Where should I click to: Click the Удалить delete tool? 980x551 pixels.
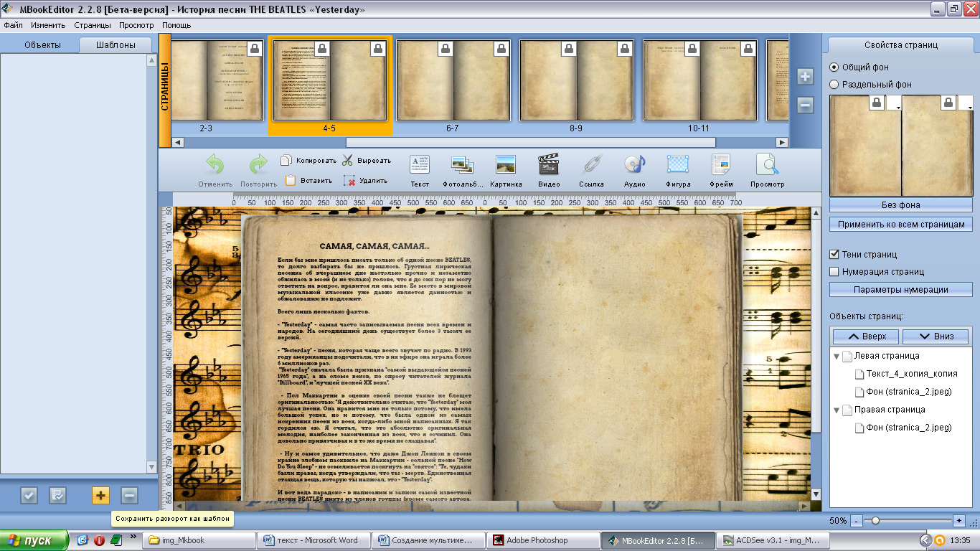point(366,181)
